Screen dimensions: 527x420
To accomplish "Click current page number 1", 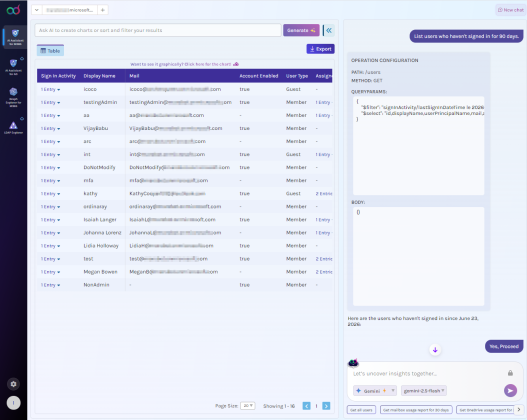I will (316, 406).
